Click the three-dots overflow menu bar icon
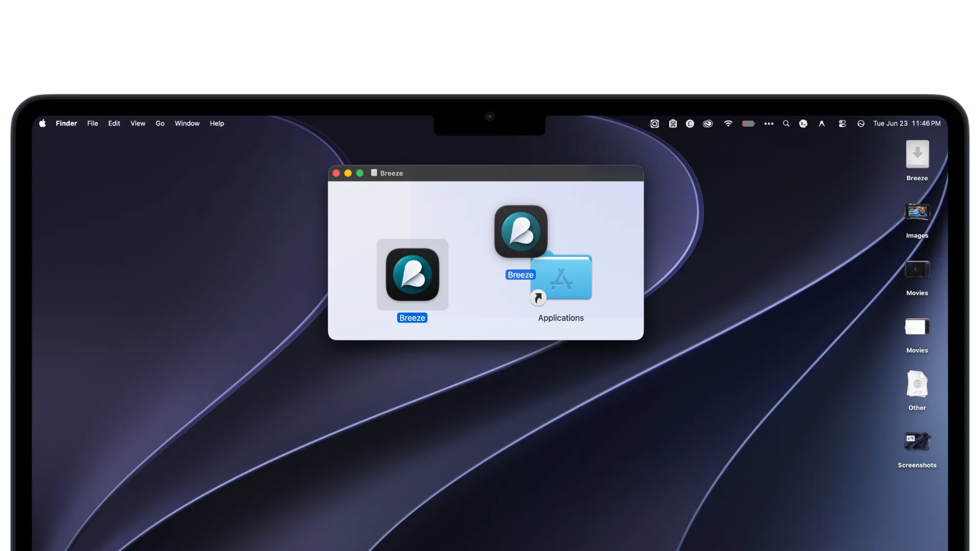Screen dimensions: 980x551 click(769, 123)
